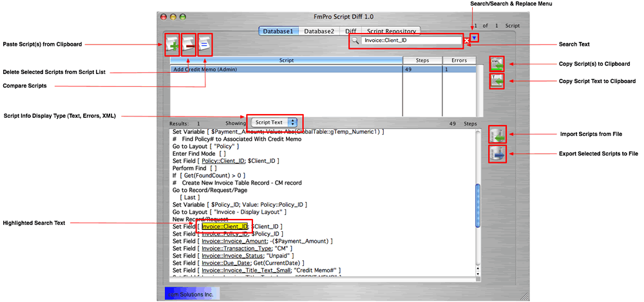Image resolution: width=644 pixels, height=302 pixels.
Task: Copy script text to clipboard icon
Action: (497, 81)
